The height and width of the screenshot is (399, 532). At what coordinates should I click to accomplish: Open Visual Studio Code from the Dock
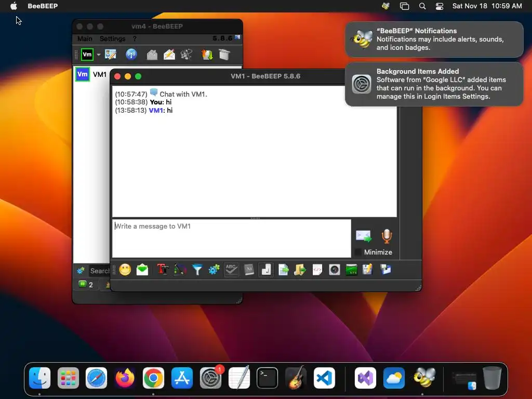coord(324,378)
